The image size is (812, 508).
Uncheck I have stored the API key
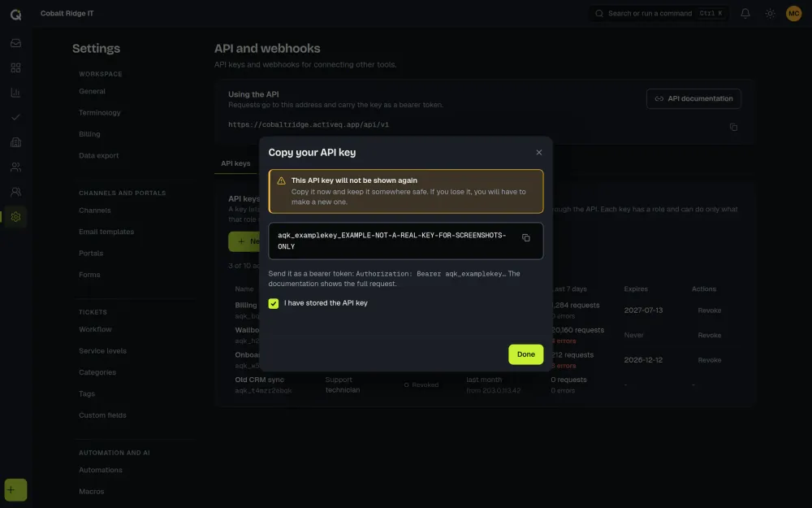click(274, 304)
